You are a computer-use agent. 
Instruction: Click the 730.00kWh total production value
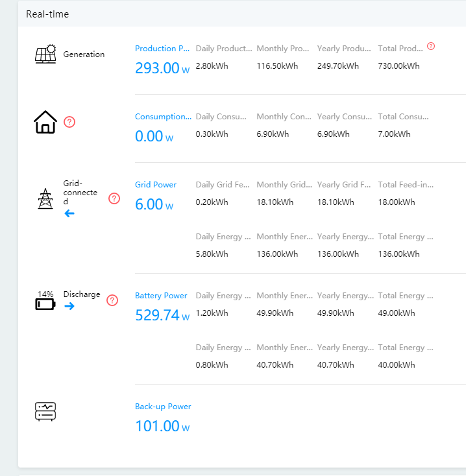(399, 66)
